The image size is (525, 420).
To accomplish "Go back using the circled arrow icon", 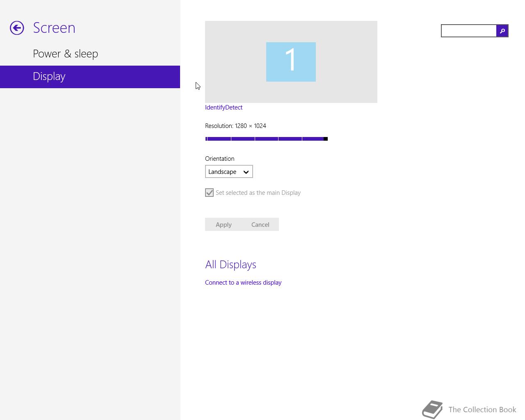I will 17,28.
